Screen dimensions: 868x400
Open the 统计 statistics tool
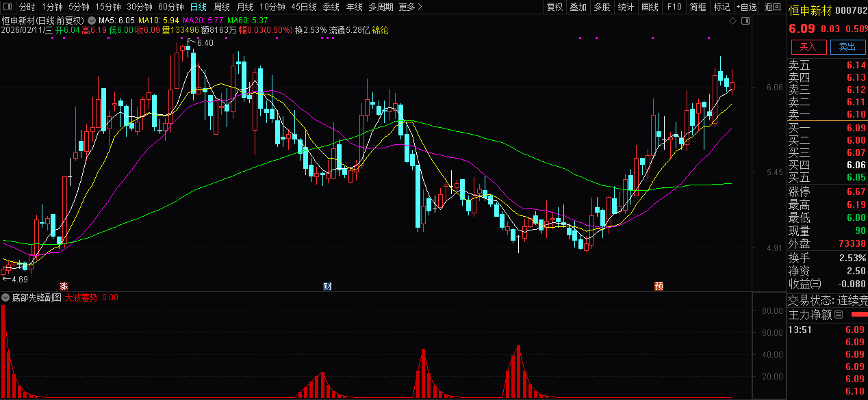626,7
